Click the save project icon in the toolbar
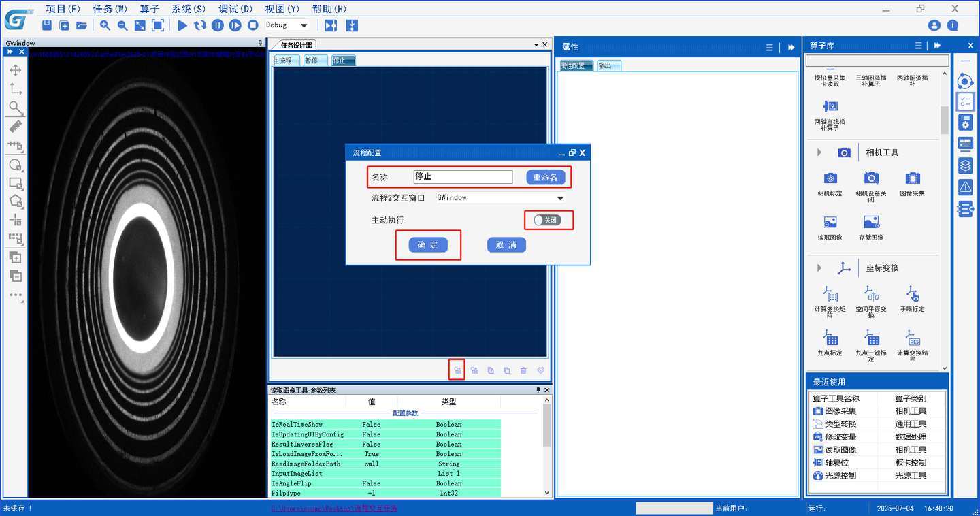The image size is (980, 516). coord(46,25)
